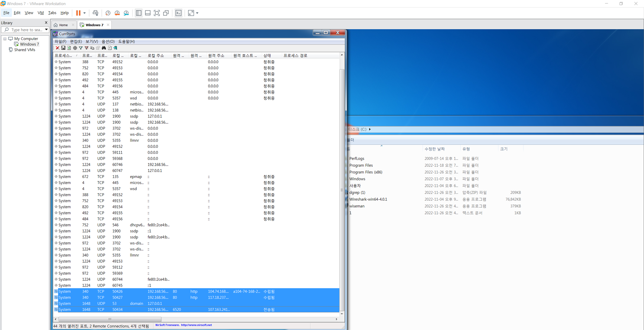Image resolution: width=644 pixels, height=330 pixels.
Task: Switch to Unity mode icon
Action: click(166, 13)
